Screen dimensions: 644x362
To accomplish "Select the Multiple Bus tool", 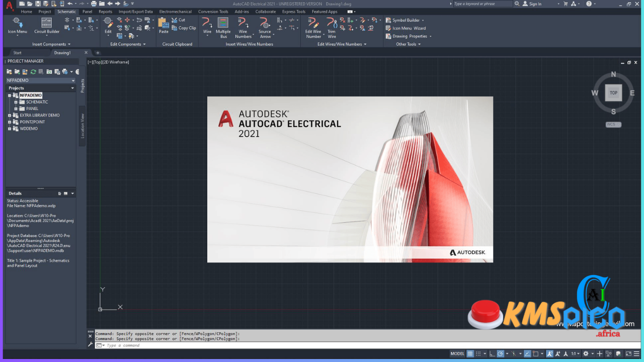I will point(223,28).
